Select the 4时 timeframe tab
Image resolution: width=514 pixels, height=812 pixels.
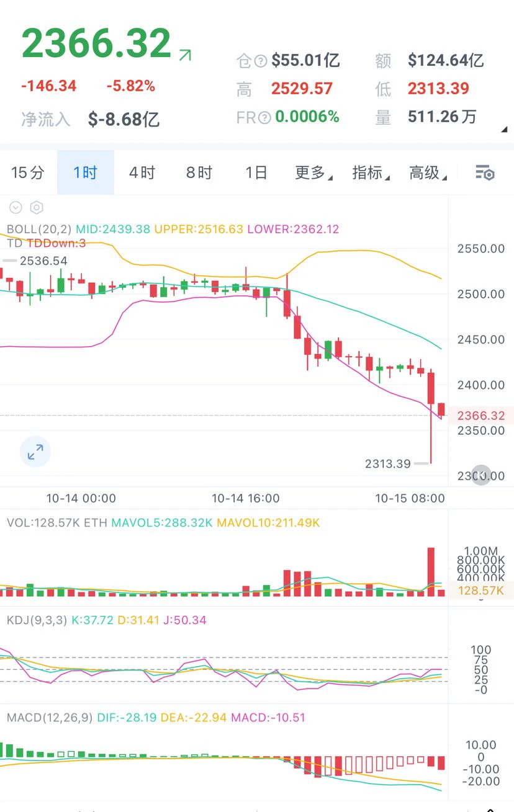point(142,172)
